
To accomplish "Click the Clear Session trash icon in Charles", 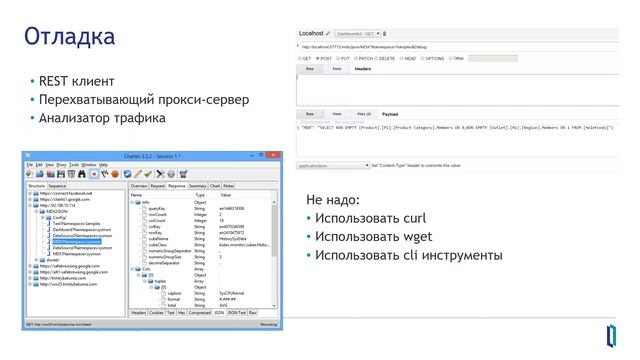I will pyautogui.click(x=71, y=174).
